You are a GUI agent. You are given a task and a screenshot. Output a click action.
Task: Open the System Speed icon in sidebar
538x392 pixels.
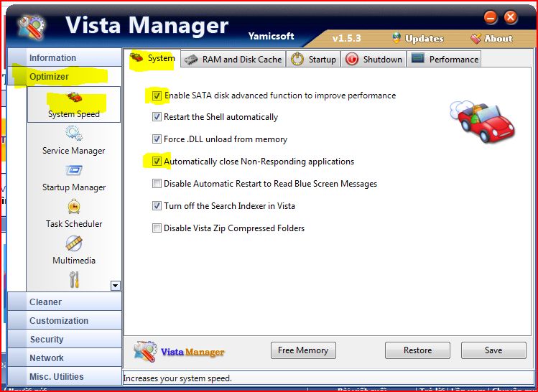74,98
